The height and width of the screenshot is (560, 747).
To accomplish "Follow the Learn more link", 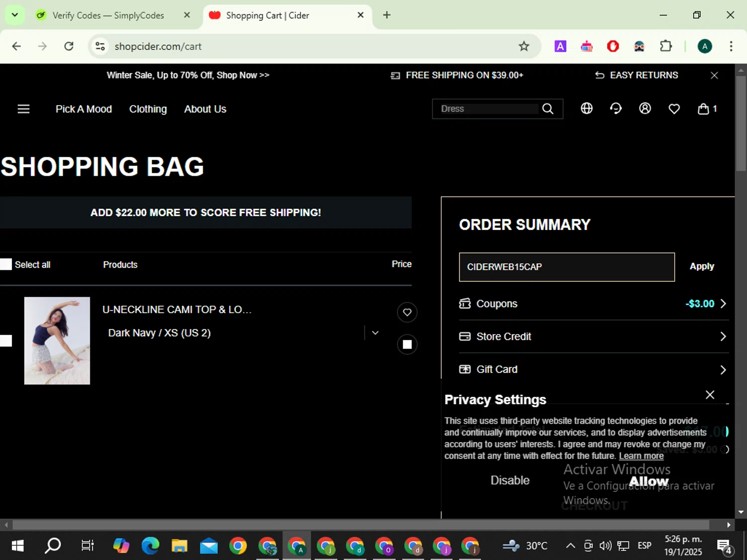I will [641, 456].
